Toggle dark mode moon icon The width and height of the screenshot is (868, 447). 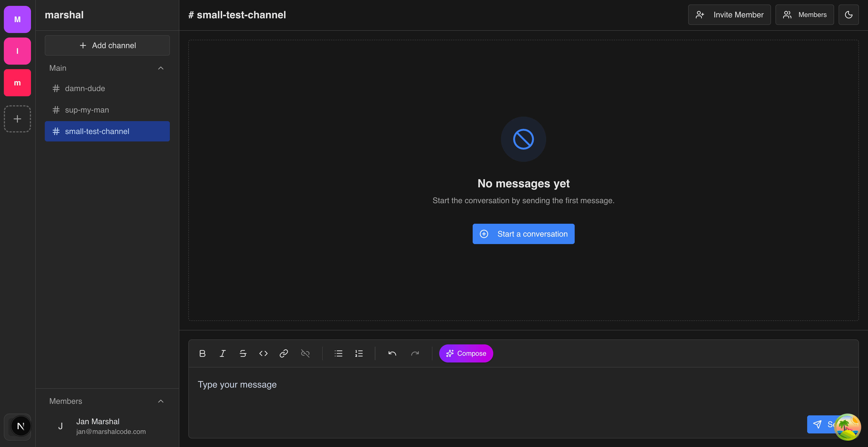tap(849, 14)
